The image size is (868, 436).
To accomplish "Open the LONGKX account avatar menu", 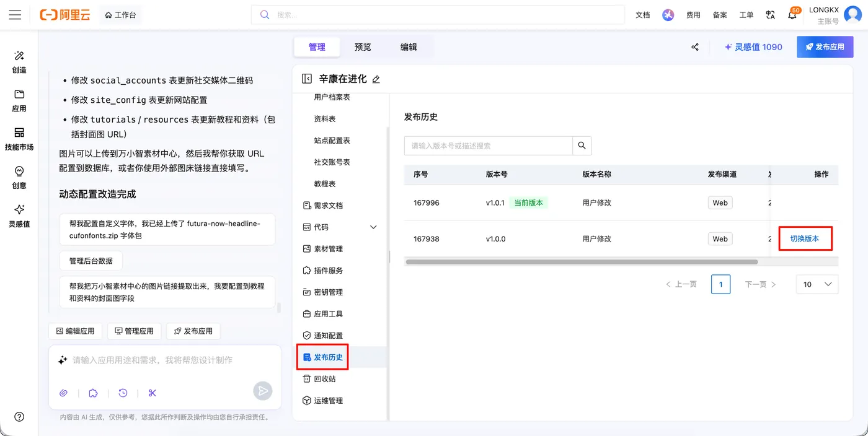I will click(852, 15).
